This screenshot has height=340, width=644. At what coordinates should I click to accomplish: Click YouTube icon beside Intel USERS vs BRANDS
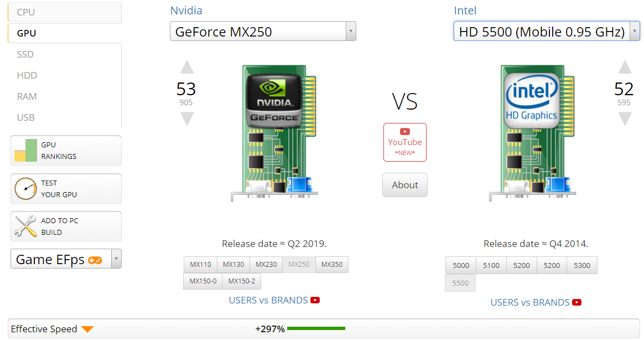(x=577, y=302)
